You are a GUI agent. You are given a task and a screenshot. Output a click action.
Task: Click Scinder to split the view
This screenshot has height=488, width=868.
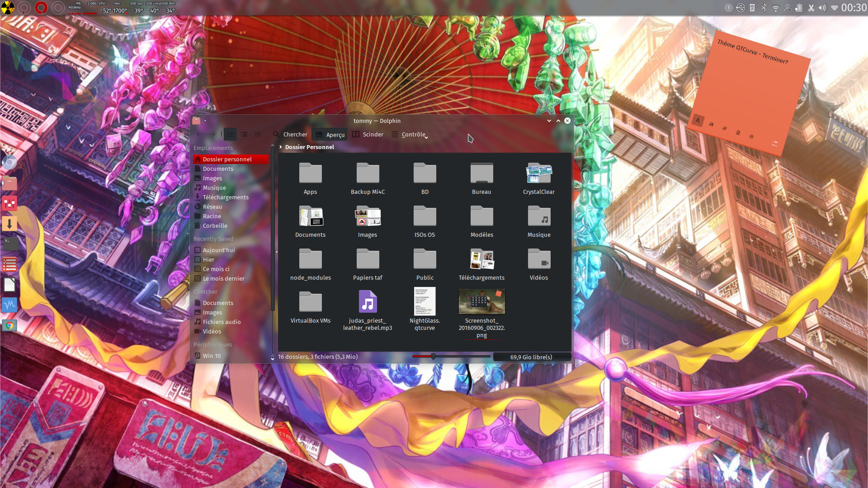pyautogui.click(x=368, y=134)
